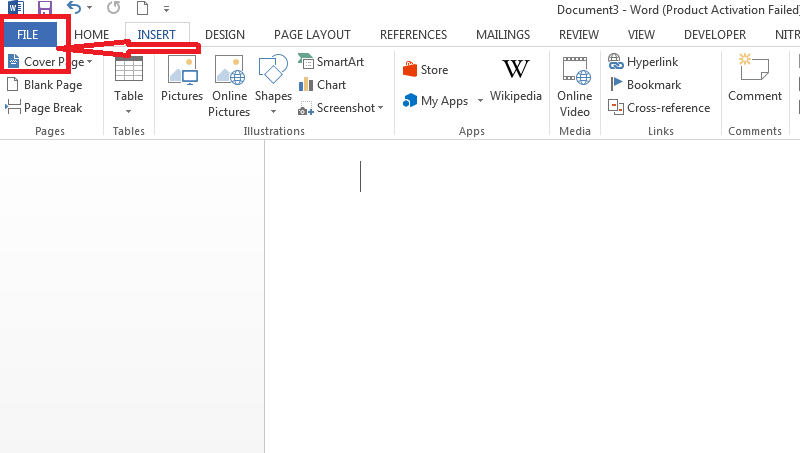Switch to the PAGE LAYOUT tab
Screen dimensions: 800x453
tap(312, 35)
